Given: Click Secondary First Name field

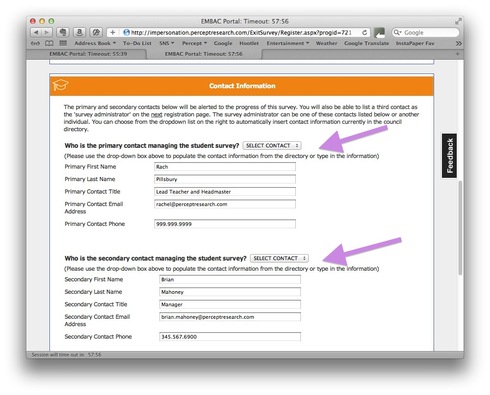Looking at the screenshot, I should [x=230, y=279].
